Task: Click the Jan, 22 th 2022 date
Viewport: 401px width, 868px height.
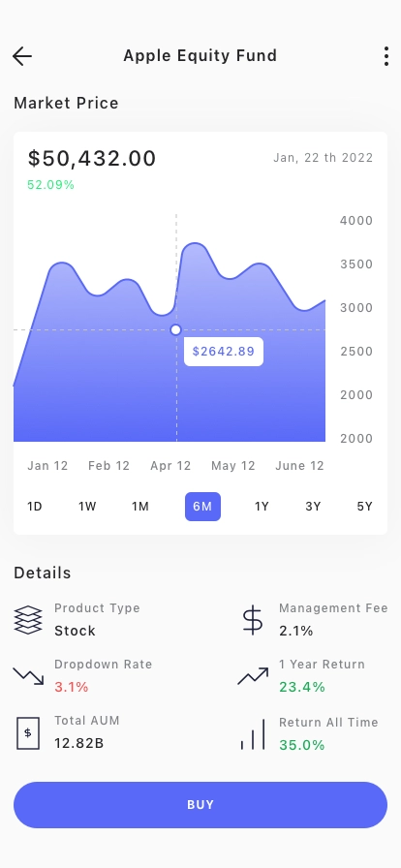Action: (x=323, y=158)
